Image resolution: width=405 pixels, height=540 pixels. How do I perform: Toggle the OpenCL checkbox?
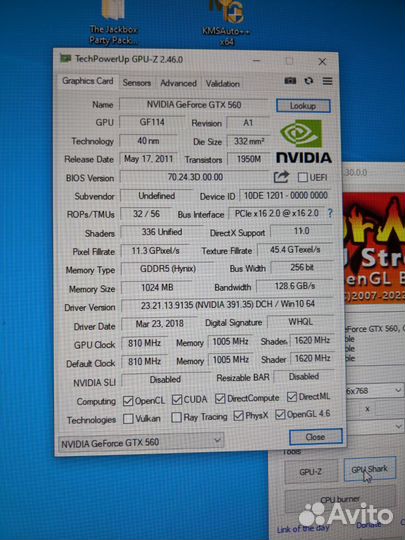pos(128,401)
